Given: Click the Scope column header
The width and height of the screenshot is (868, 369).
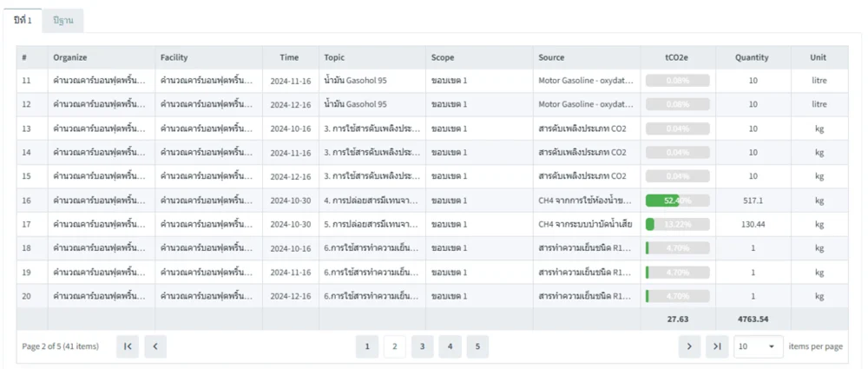Looking at the screenshot, I should pyautogui.click(x=443, y=57).
